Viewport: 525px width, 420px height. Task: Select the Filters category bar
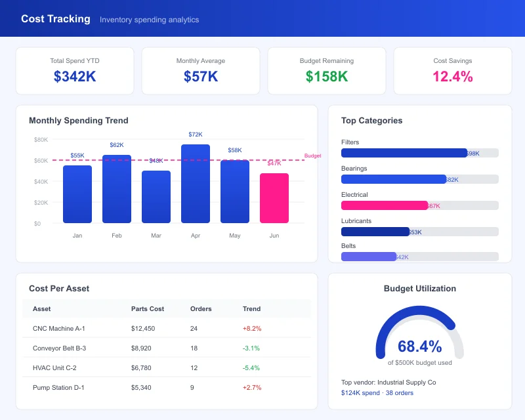pyautogui.click(x=420, y=152)
